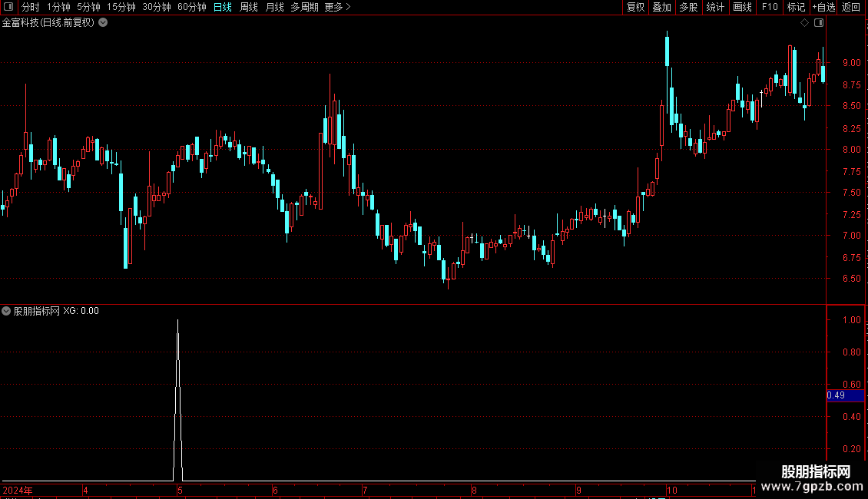This screenshot has height=499, width=868.
Task: Click the 标记 mark button
Action: click(796, 7)
